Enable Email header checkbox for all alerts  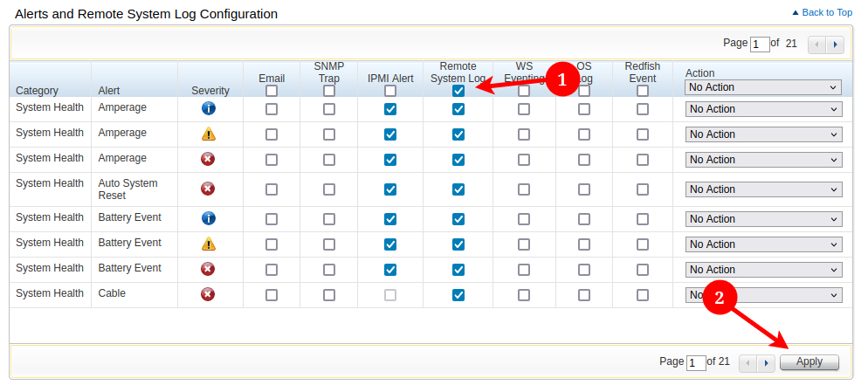pyautogui.click(x=272, y=91)
